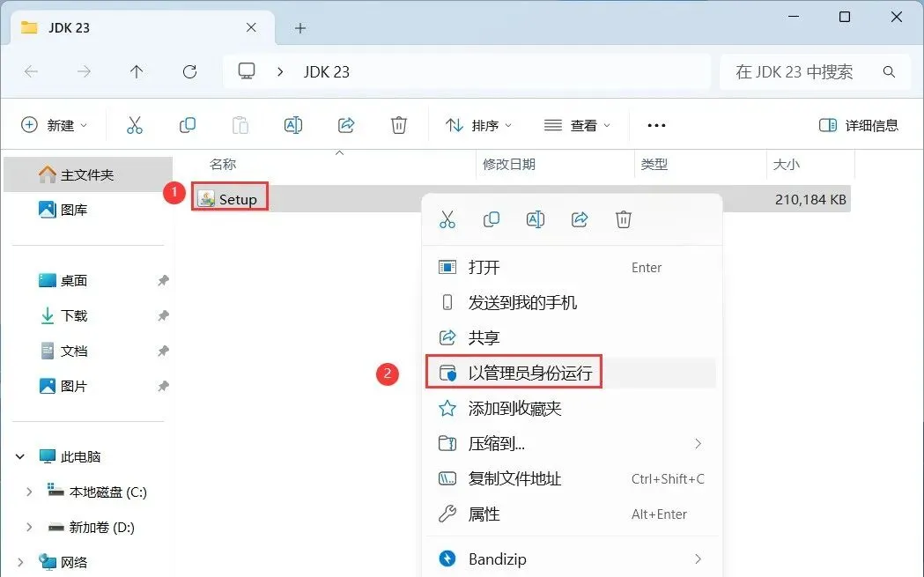Click the 210,184 KB size value
924x577 pixels.
click(810, 200)
